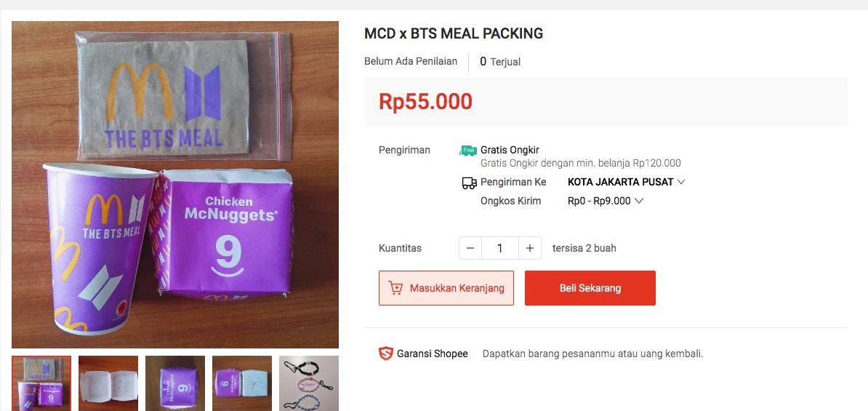Viewport: 868px width, 411px height.
Task: Expand the Ongkos Kirim Rp0 - Rp9.000 dropdown
Action: [x=605, y=201]
